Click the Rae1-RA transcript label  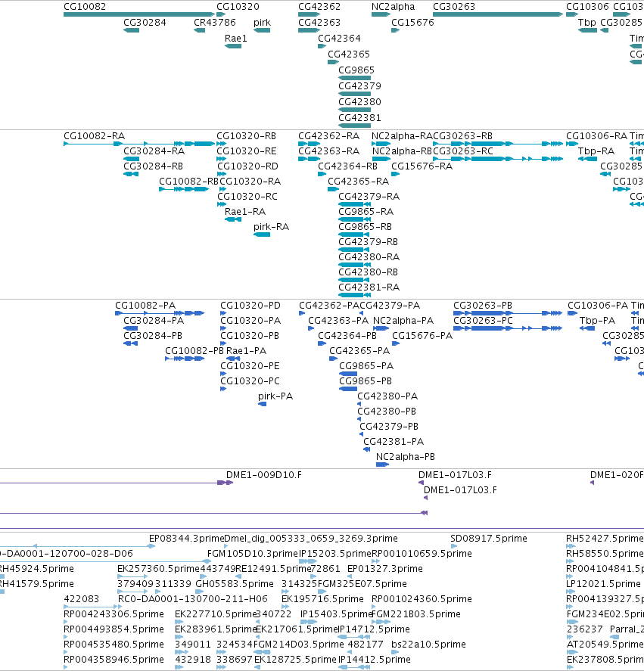click(245, 211)
